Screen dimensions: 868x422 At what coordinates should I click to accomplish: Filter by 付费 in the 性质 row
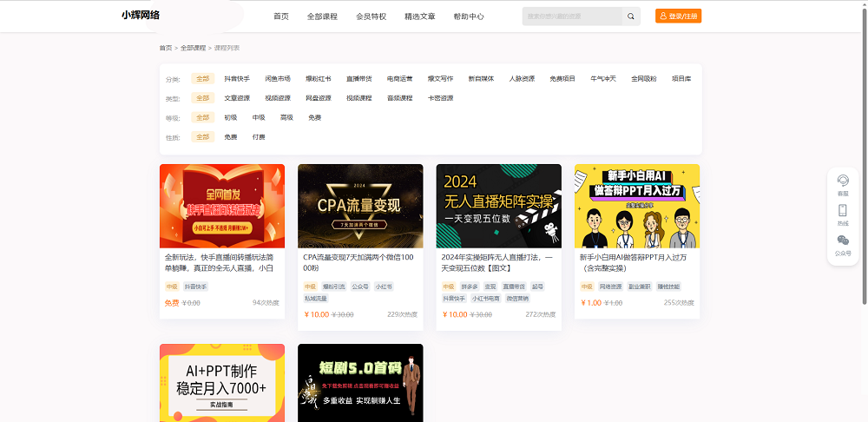pyautogui.click(x=259, y=137)
